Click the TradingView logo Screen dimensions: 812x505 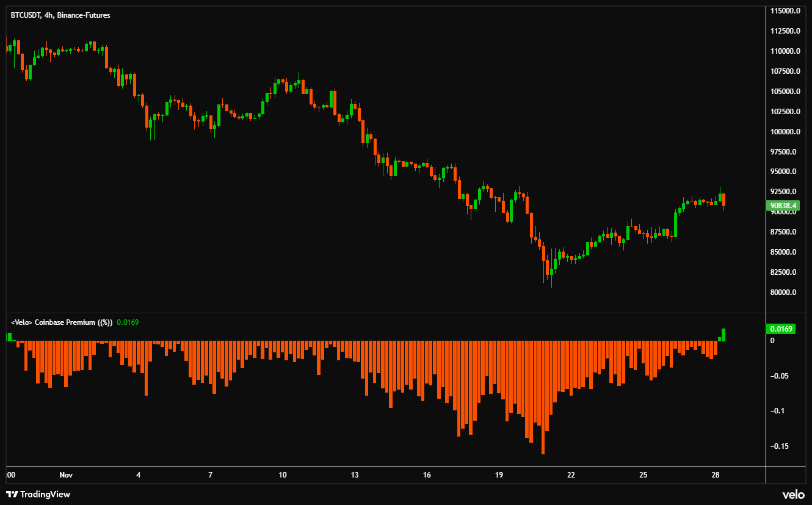(38, 494)
